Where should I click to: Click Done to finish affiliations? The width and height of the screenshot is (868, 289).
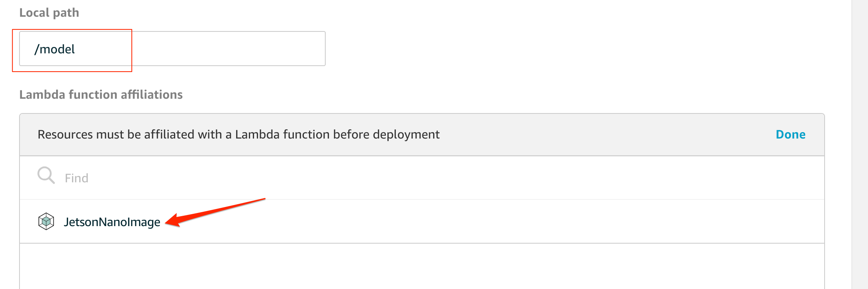pyautogui.click(x=790, y=135)
